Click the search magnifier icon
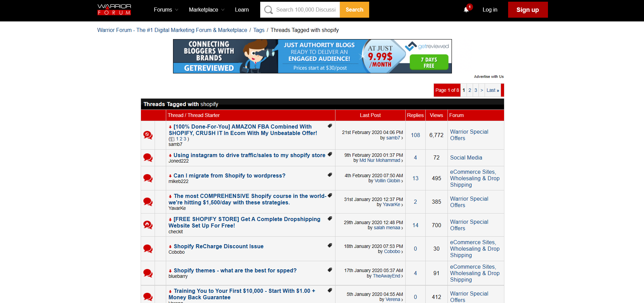This screenshot has width=644, height=303. coord(268,10)
